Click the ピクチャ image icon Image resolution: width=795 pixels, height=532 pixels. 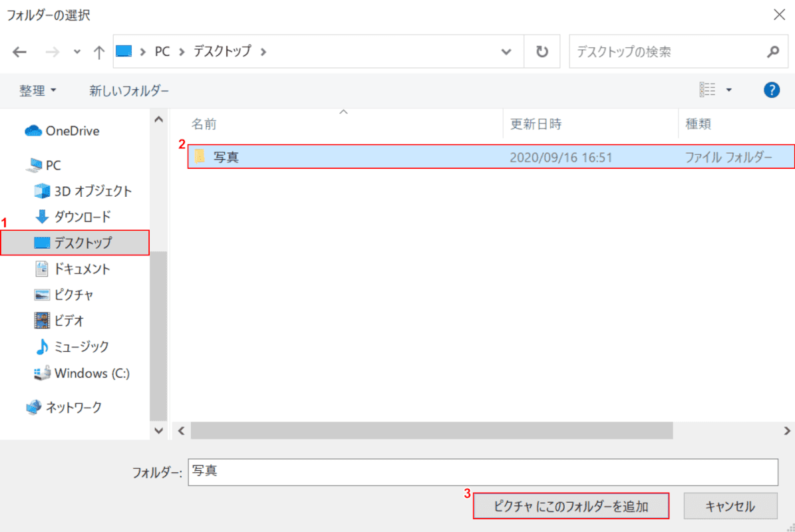[x=42, y=295]
